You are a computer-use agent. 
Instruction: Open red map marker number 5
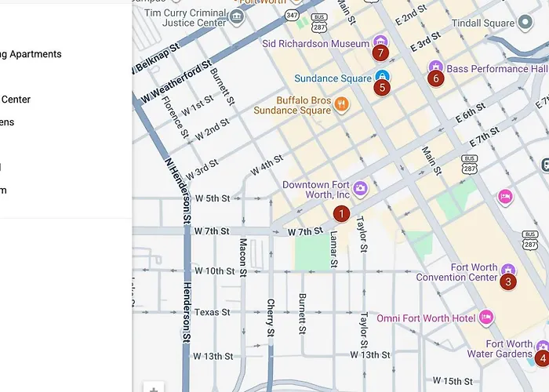coord(382,88)
